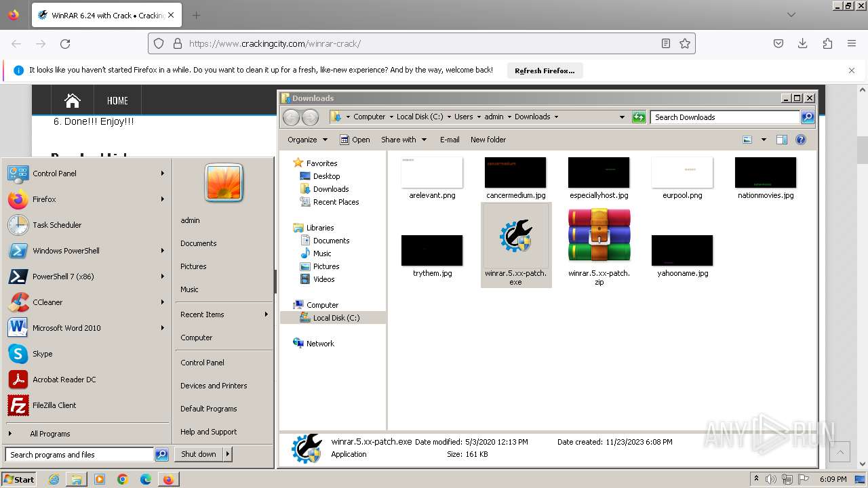The image size is (868, 488).
Task: Open Shut down options arrow
Action: click(x=228, y=454)
